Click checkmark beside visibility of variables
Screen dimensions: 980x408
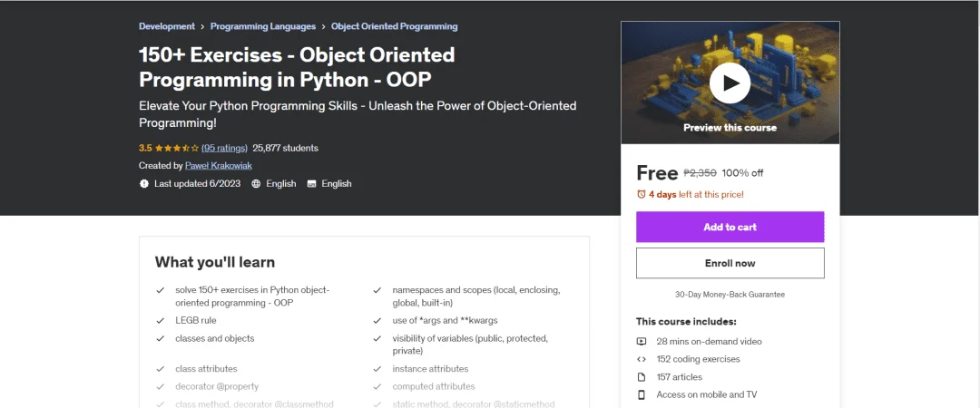click(377, 339)
